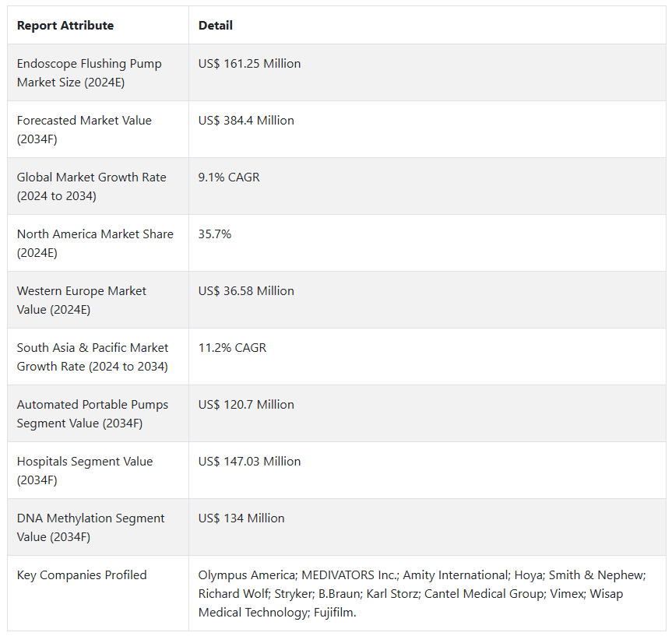Select the Forecasted Market Value (2034F) cell

click(84, 130)
